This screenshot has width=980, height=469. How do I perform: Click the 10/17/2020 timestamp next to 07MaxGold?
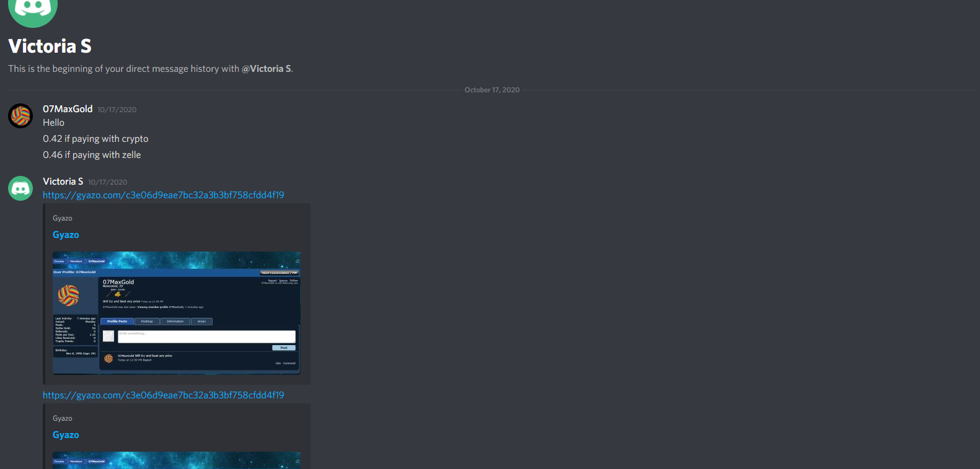(x=117, y=110)
